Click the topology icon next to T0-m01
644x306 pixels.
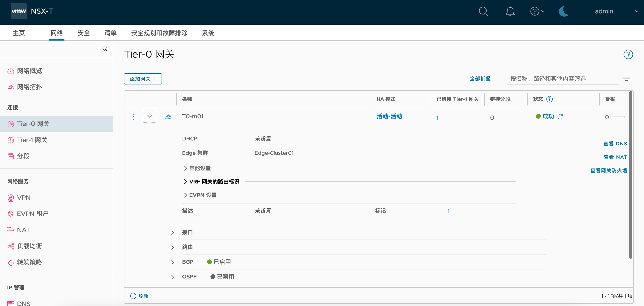click(168, 116)
